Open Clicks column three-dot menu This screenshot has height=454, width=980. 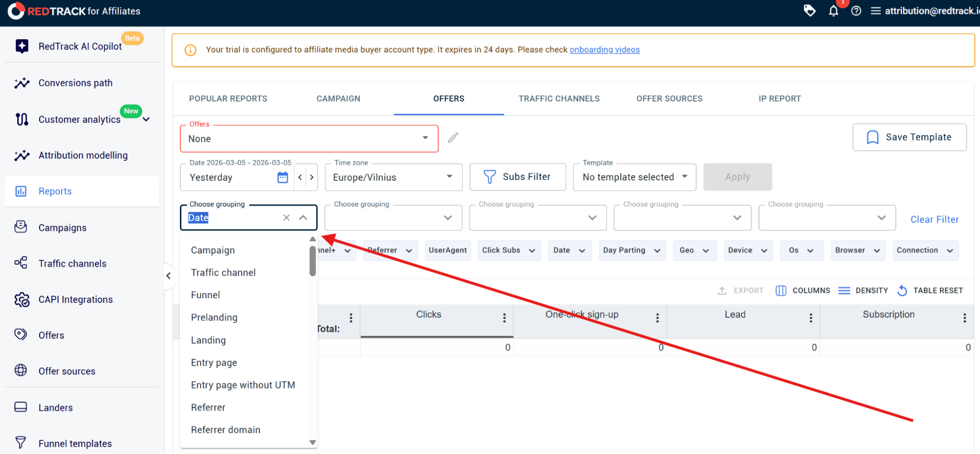pos(504,318)
